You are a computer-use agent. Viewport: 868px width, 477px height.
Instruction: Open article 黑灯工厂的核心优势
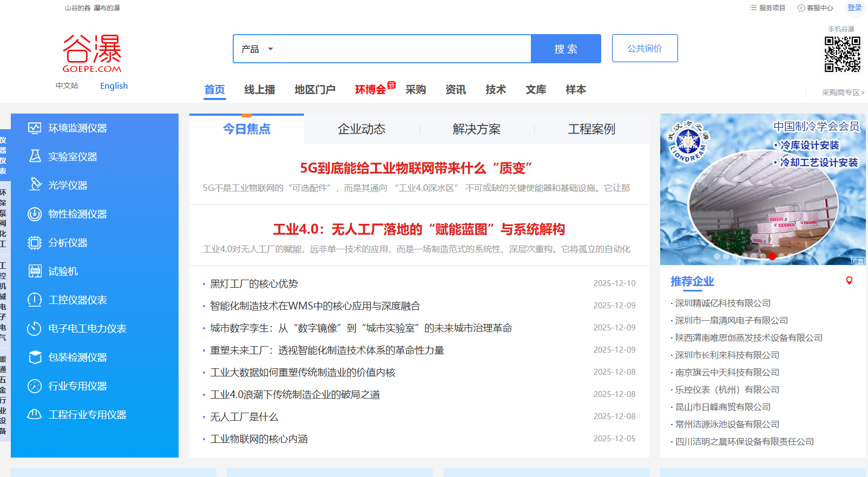point(254,284)
